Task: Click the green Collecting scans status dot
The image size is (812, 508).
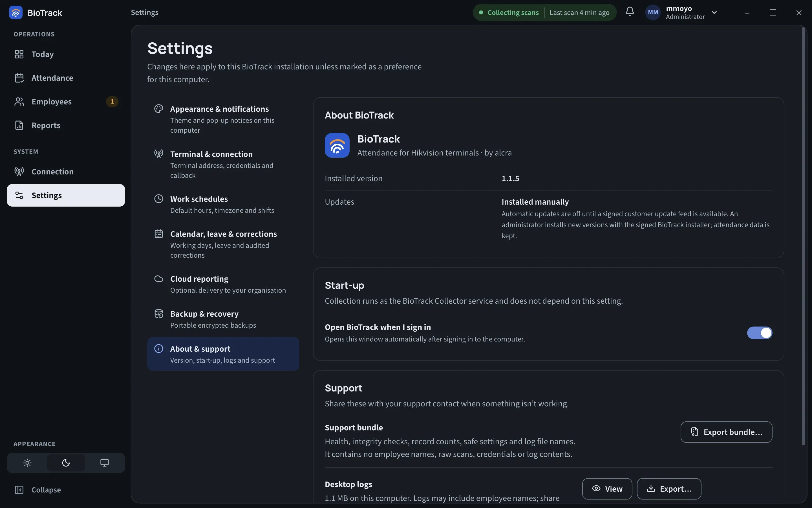Action: click(x=481, y=12)
